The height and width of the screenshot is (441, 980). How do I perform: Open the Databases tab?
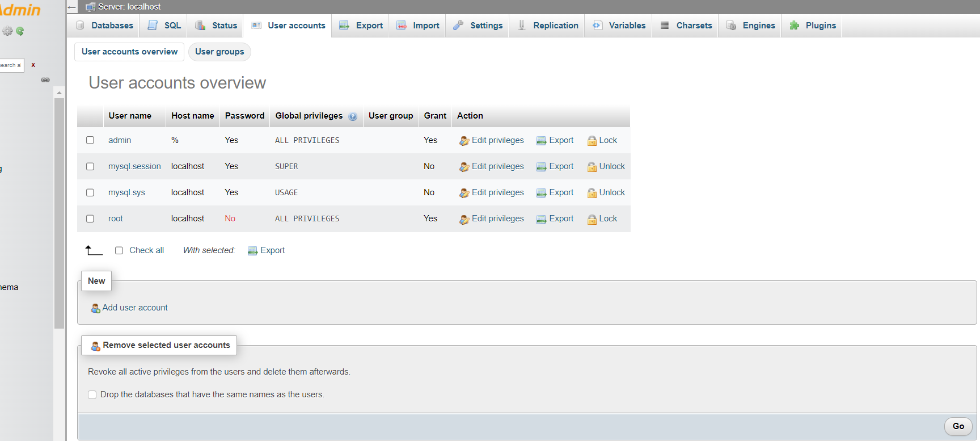104,26
